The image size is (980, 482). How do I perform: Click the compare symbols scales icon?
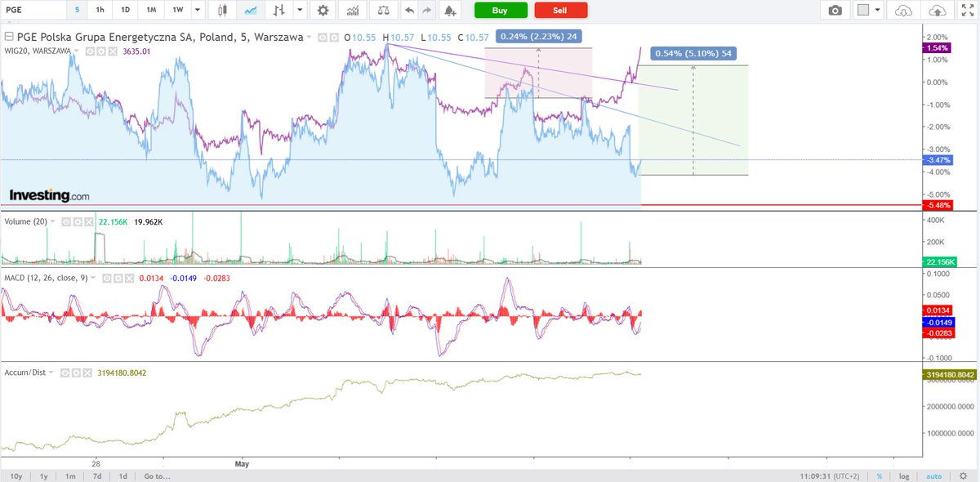point(382,11)
